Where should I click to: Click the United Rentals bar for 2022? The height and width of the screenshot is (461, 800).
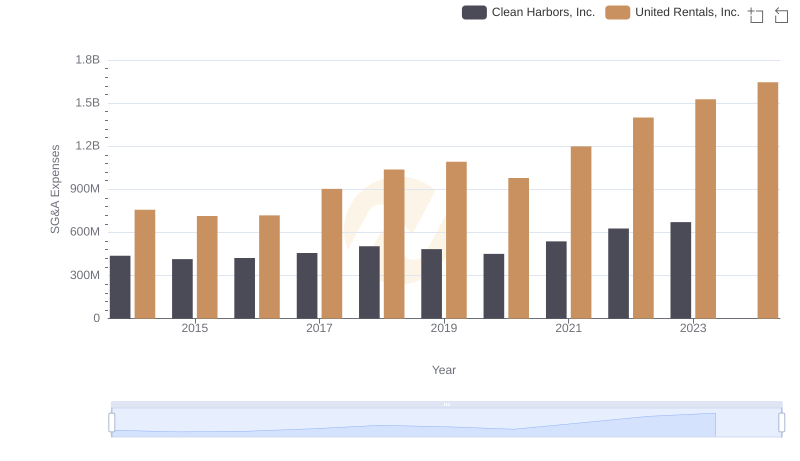click(x=643, y=218)
